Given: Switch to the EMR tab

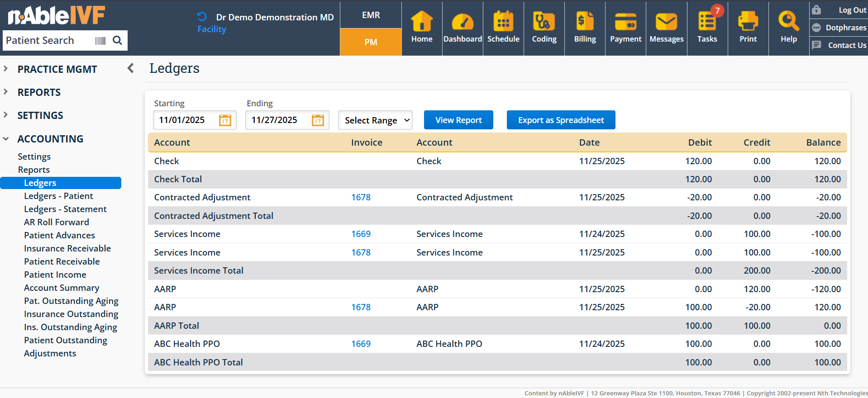Looking at the screenshot, I should [x=371, y=15].
